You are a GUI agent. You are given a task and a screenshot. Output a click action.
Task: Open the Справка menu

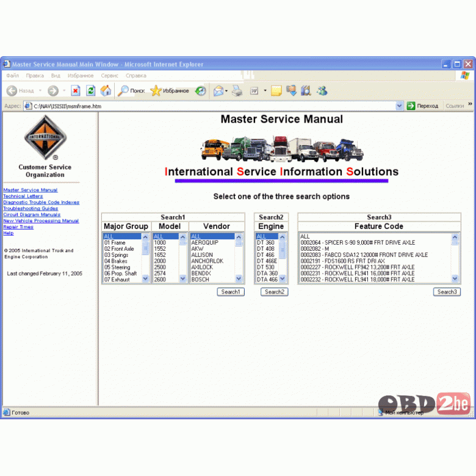[x=136, y=75]
